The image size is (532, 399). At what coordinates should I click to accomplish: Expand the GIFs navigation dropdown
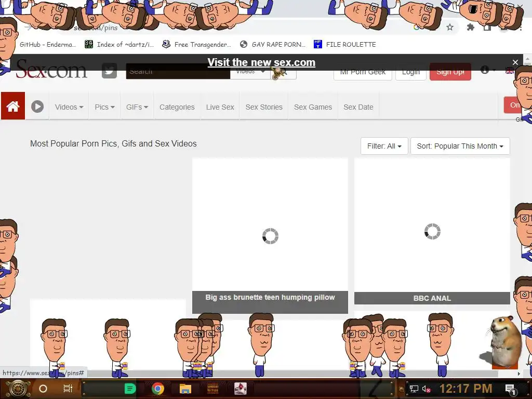[x=137, y=107]
